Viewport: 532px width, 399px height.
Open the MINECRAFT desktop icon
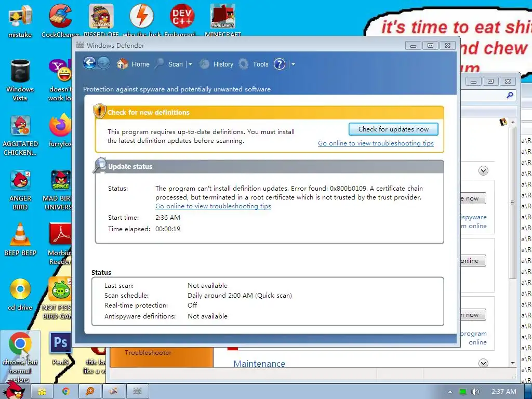pyautogui.click(x=222, y=20)
